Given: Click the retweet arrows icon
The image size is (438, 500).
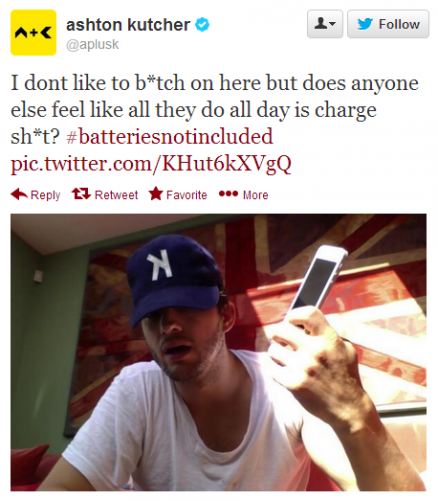Looking at the screenshot, I should pyautogui.click(x=81, y=194).
